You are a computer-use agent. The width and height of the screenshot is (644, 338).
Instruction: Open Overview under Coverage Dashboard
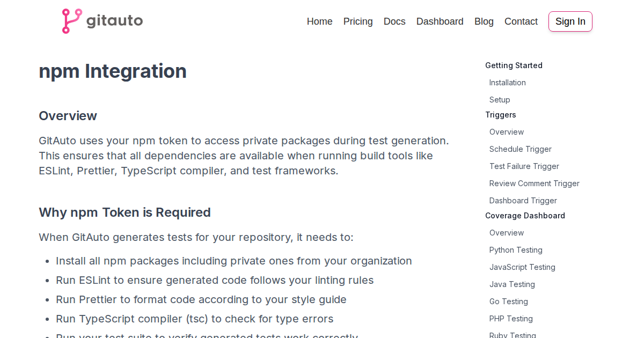507,233
